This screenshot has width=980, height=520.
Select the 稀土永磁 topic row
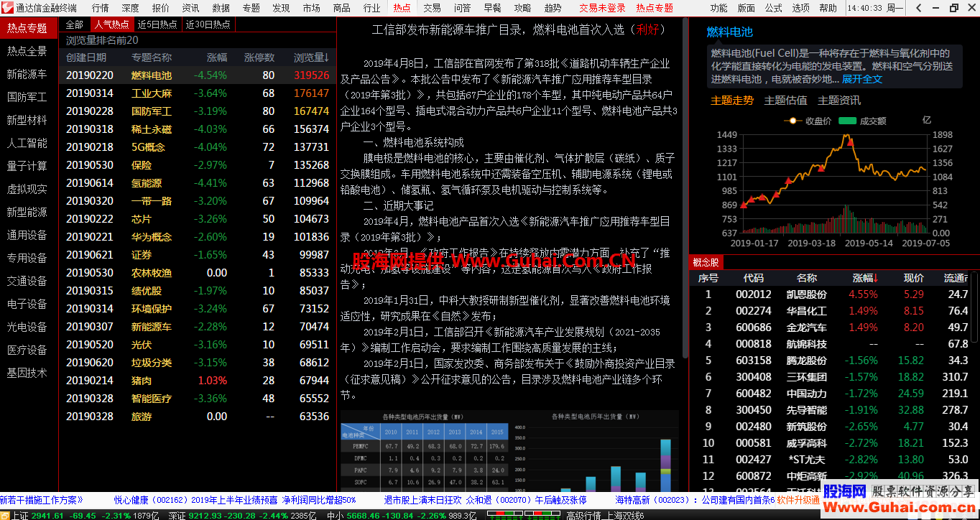(198, 129)
